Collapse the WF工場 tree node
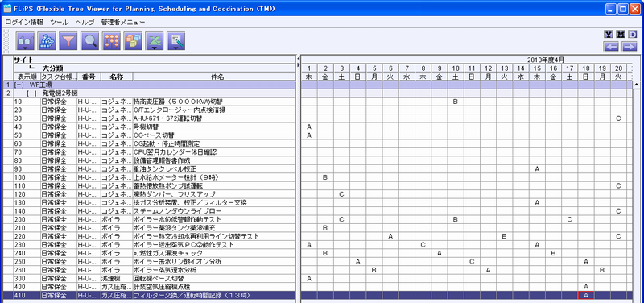The image size is (644, 303). 19,85
